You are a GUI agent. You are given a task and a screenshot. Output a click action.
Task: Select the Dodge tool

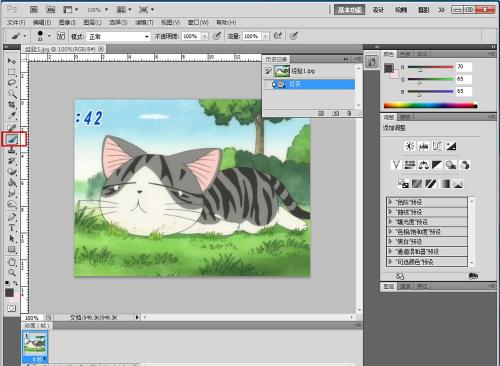[x=12, y=204]
